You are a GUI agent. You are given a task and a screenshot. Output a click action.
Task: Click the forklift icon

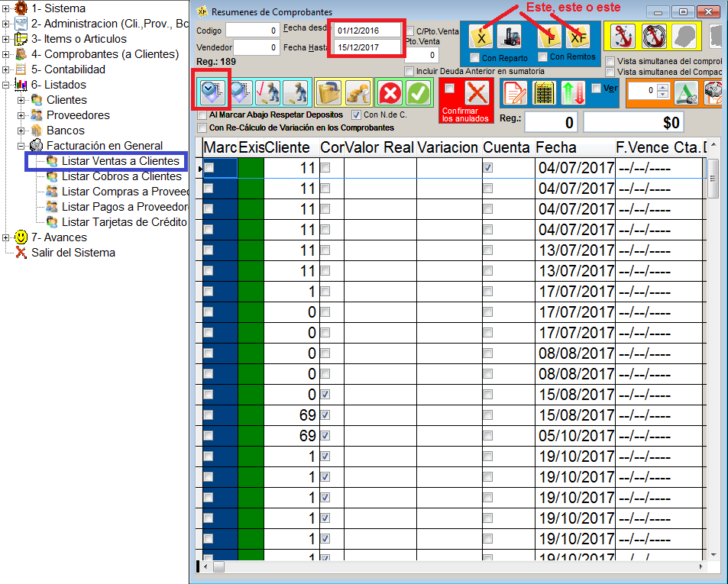(508, 37)
